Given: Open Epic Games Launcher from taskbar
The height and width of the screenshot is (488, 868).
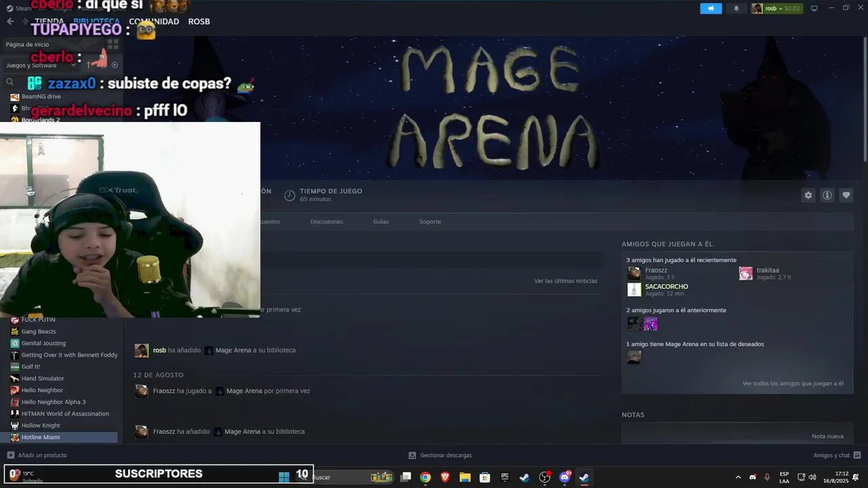Looking at the screenshot, I should click(x=505, y=477).
